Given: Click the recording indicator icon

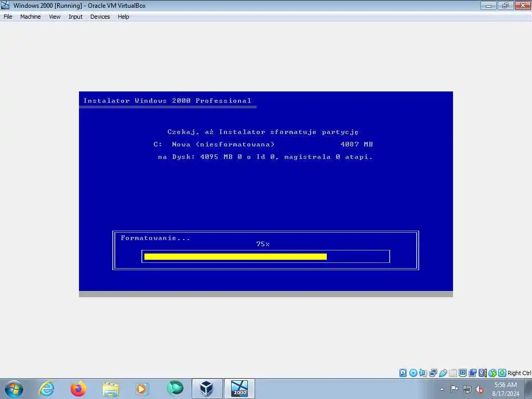Looking at the screenshot, I should tap(473, 373).
